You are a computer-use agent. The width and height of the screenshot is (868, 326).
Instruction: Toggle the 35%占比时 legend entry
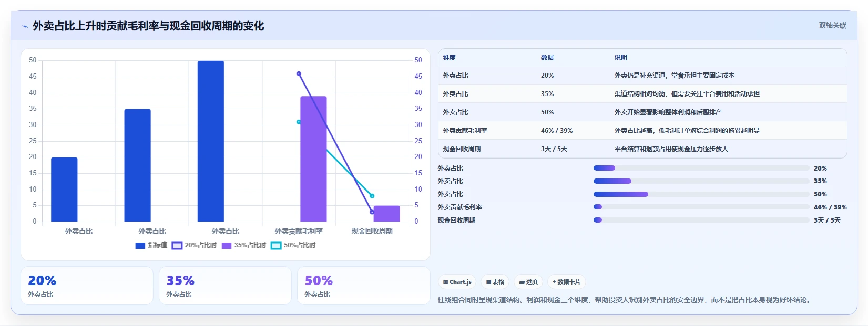click(243, 245)
